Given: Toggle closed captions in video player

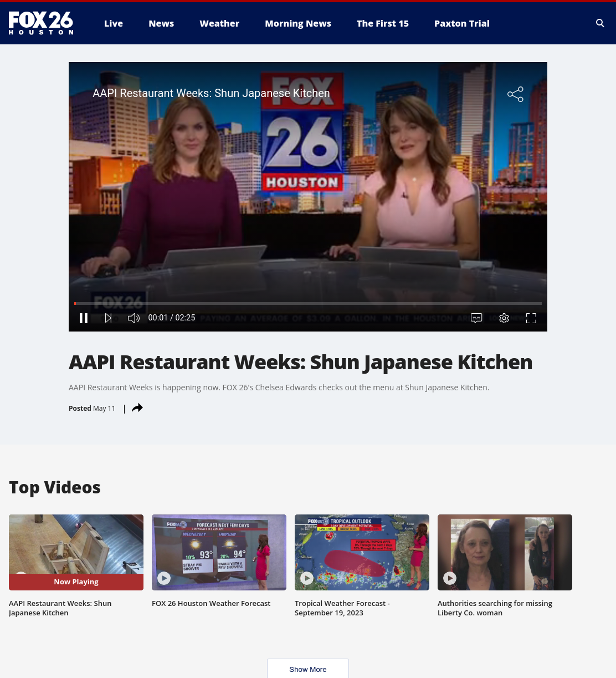Looking at the screenshot, I should coord(476,318).
